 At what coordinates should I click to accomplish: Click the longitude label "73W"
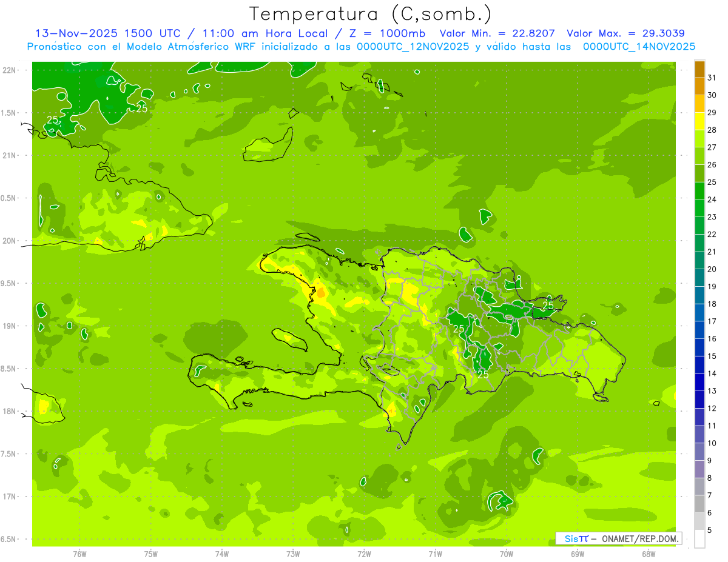(x=293, y=554)
